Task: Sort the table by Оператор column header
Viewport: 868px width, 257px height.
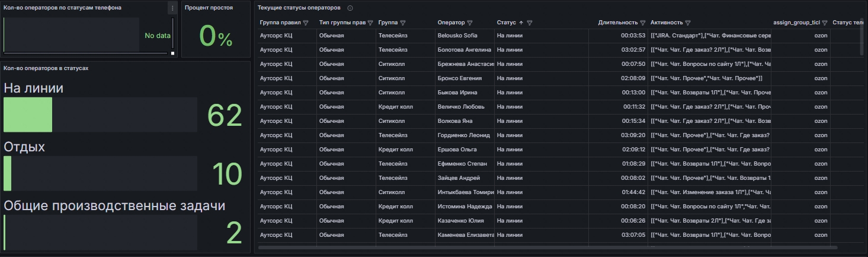Action: 451,23
